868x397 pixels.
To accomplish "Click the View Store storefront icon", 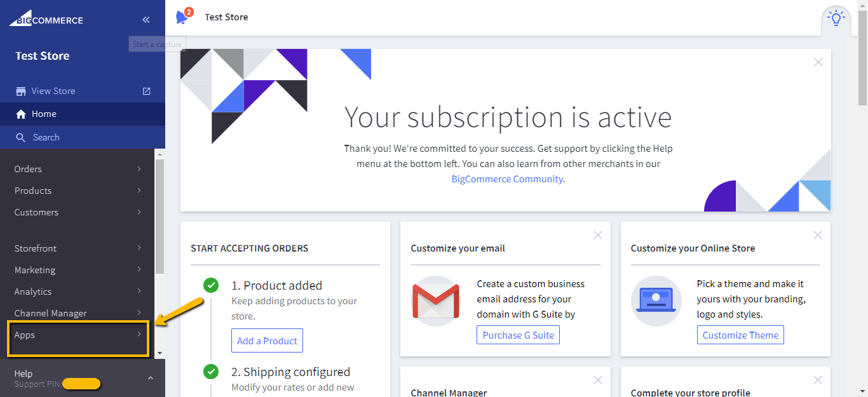I will coord(21,91).
